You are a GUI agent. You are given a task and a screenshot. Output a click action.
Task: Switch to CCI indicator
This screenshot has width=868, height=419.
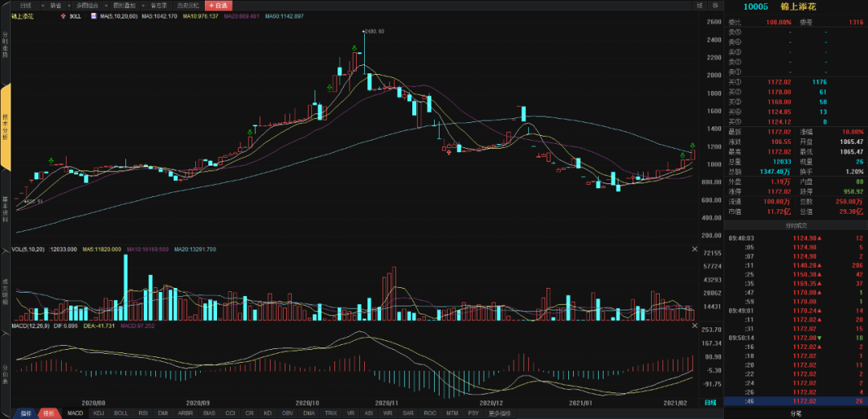pos(231,413)
